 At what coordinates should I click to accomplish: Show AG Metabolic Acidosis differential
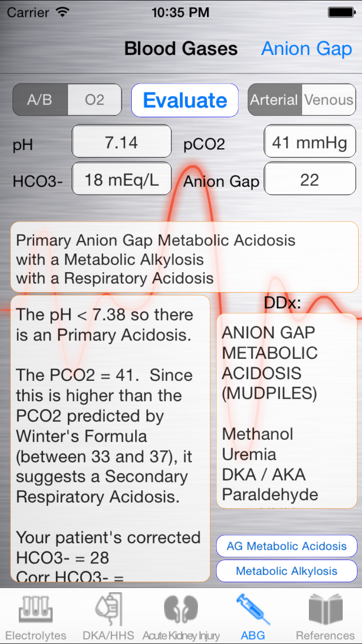point(287,546)
